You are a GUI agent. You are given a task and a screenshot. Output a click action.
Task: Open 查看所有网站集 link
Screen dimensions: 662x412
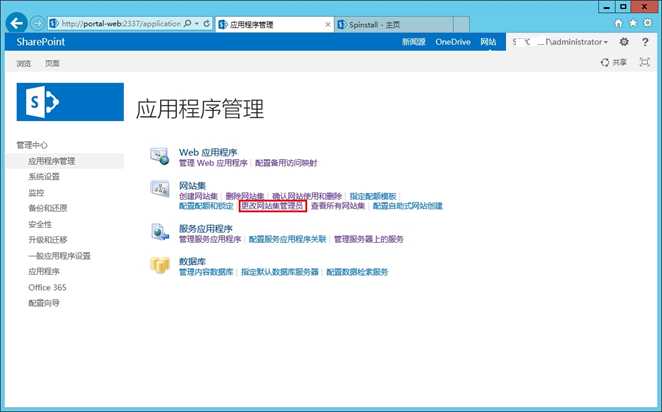pyautogui.click(x=338, y=206)
